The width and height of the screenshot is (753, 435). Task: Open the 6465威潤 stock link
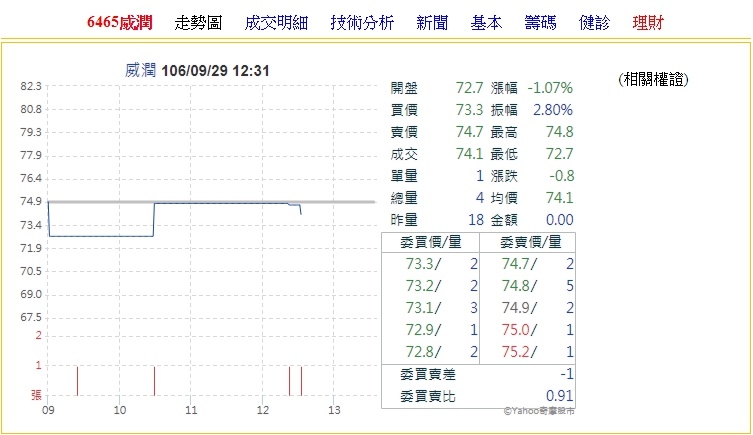(x=120, y=23)
